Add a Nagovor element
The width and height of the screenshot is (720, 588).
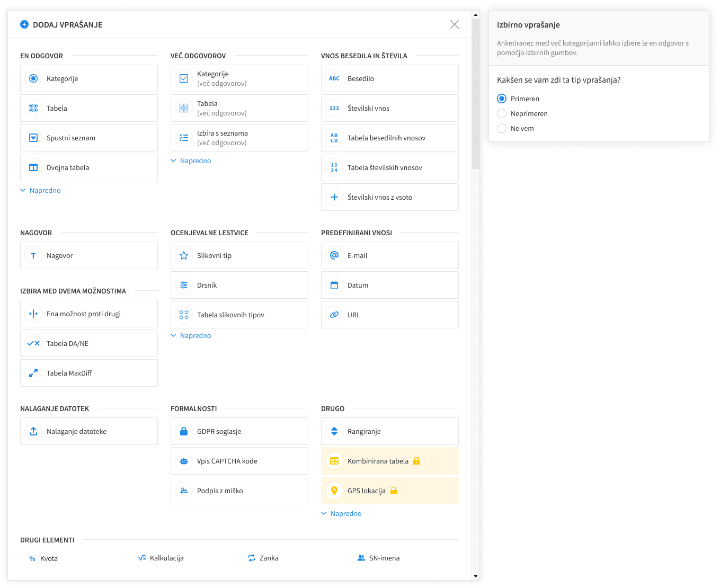pos(88,255)
